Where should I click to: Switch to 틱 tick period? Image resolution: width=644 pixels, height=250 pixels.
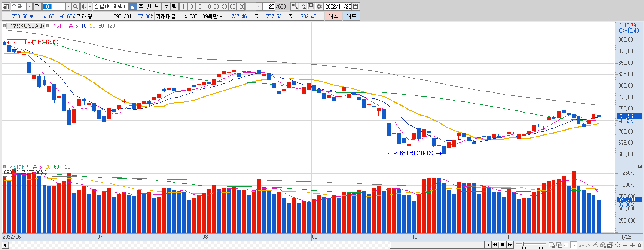pyautogui.click(x=174, y=6)
